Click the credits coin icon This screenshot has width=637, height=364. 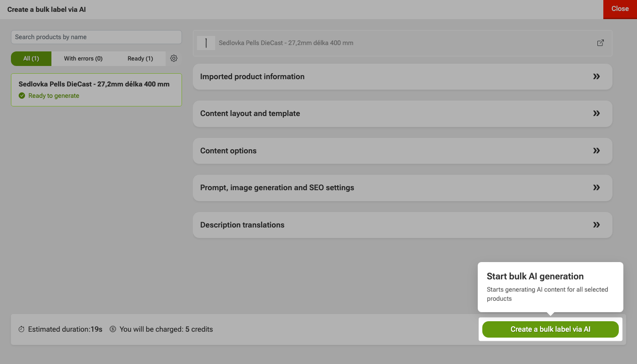click(x=113, y=329)
